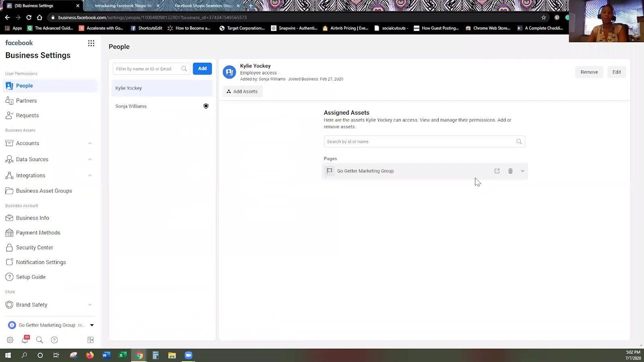The image size is (644, 362).
Task: Click the search magnifier in sidebar footer
Action: click(x=39, y=340)
